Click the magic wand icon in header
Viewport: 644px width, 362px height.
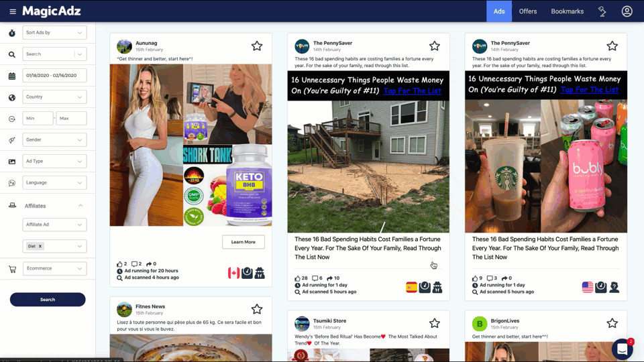pyautogui.click(x=602, y=11)
